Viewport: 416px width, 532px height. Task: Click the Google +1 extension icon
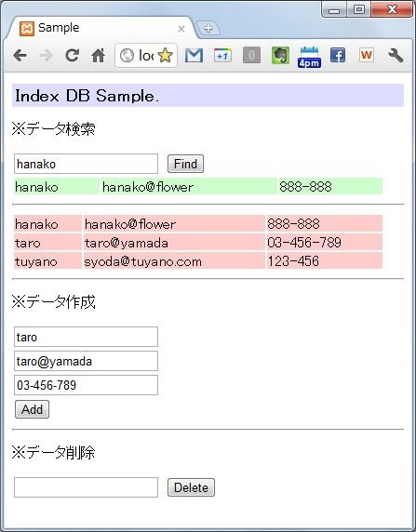tap(222, 55)
